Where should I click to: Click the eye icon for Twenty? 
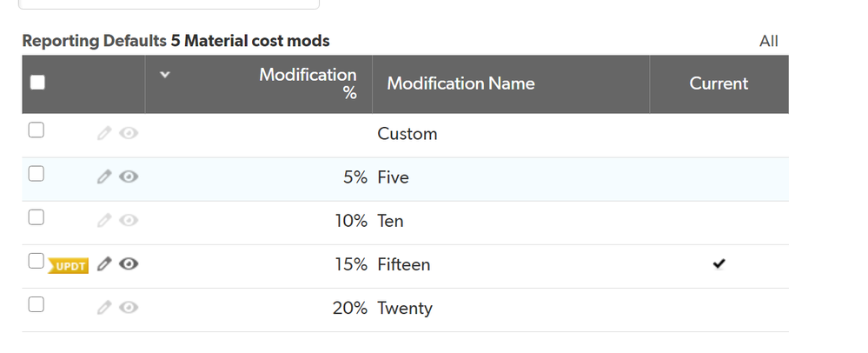coord(129,308)
